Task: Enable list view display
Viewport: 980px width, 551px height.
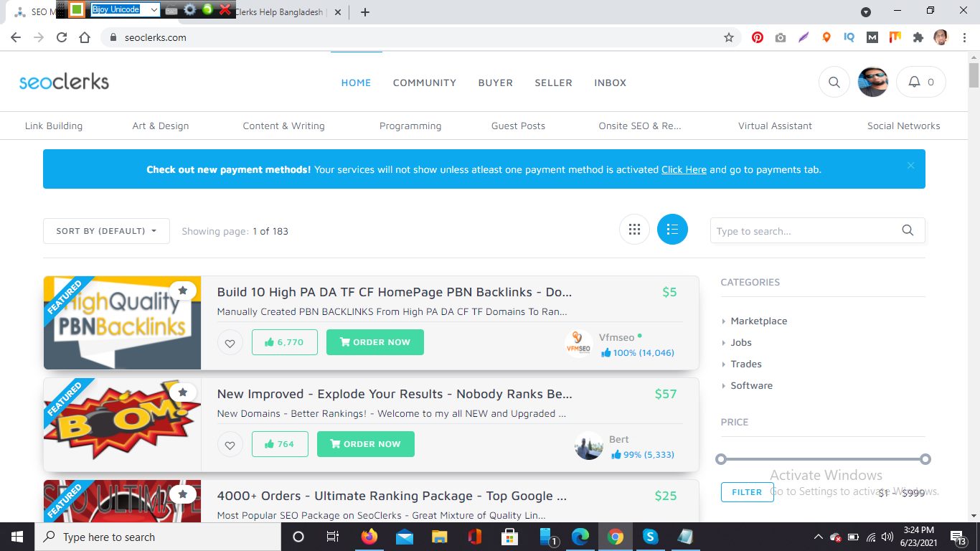Action: [x=672, y=229]
